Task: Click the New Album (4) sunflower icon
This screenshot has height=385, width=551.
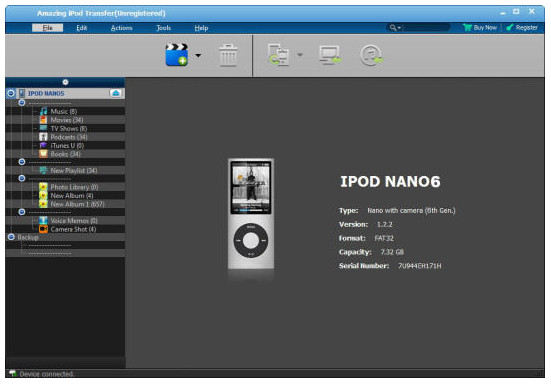Action: point(43,195)
